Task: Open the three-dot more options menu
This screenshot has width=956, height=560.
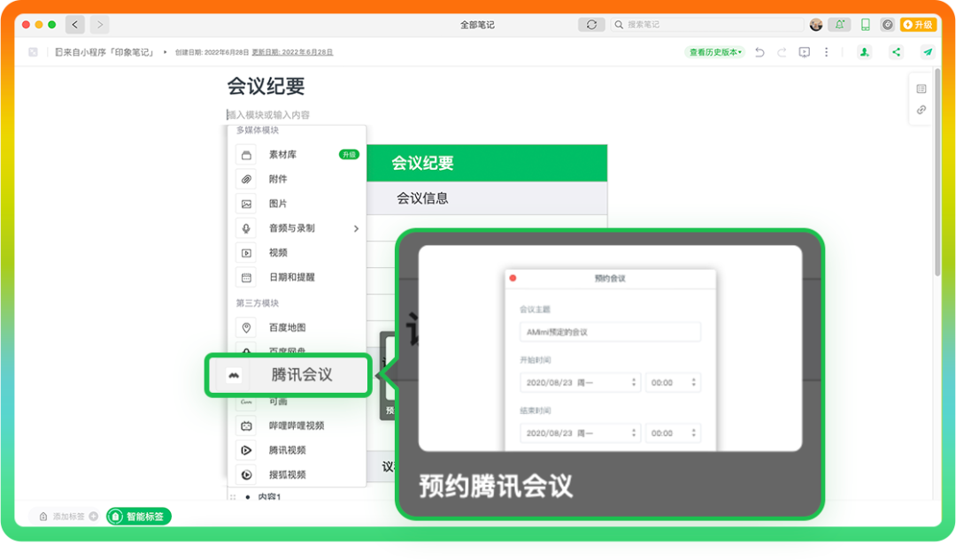Action: coord(826,52)
